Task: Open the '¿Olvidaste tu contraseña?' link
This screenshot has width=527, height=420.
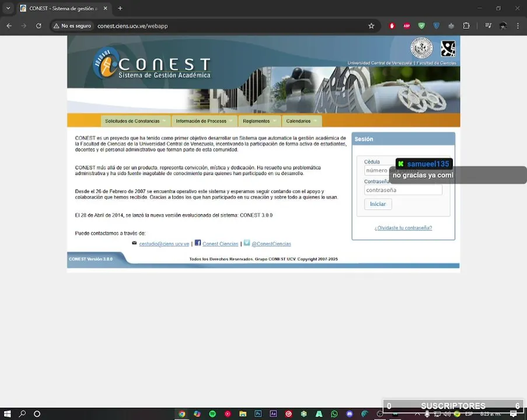Action: (403, 228)
